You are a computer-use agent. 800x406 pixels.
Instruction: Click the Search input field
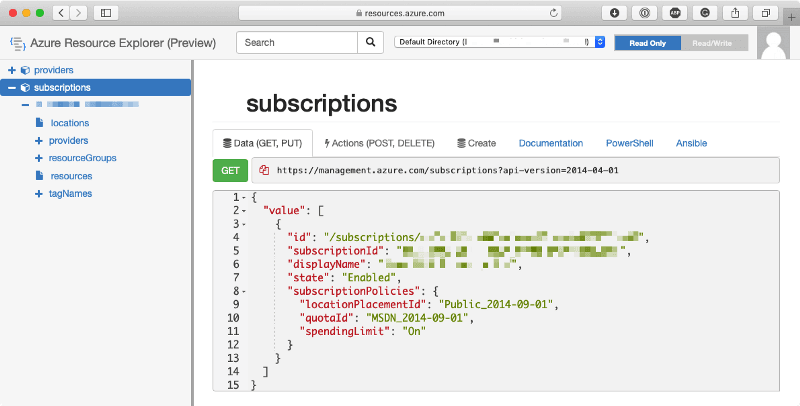[x=296, y=43]
